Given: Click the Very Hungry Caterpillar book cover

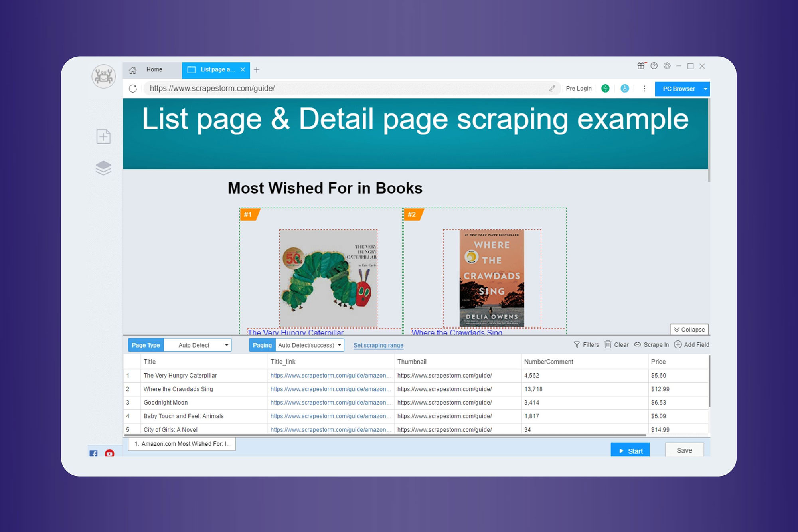Looking at the screenshot, I should [328, 278].
